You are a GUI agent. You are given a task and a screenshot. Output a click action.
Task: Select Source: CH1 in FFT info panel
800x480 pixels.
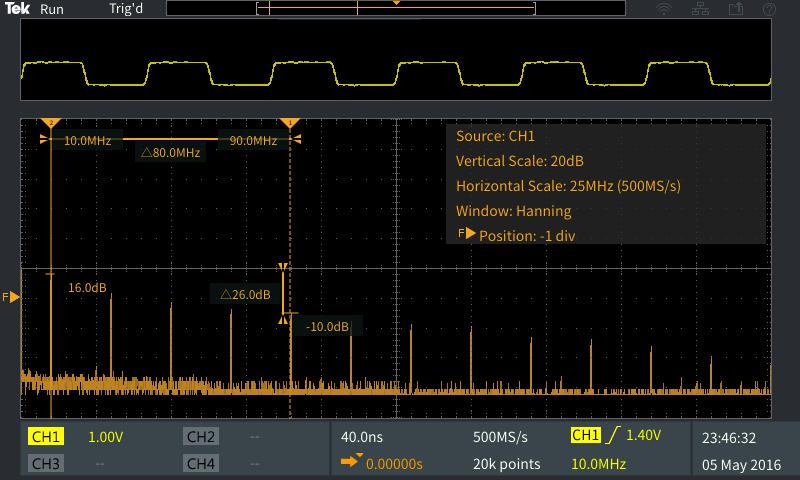(495, 136)
